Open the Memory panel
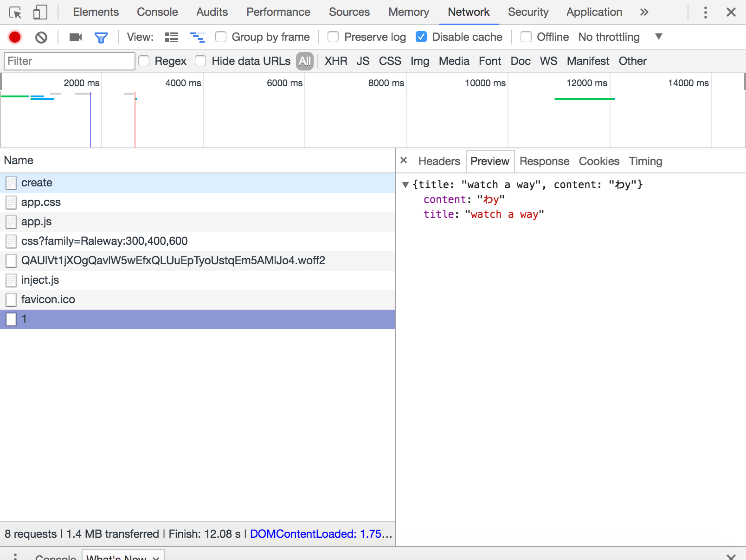Image resolution: width=746 pixels, height=560 pixels. [408, 12]
